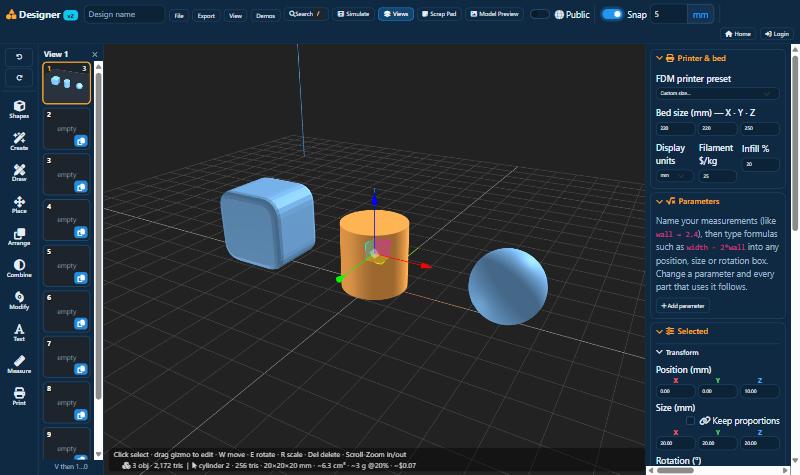
Task: Click Add parameter button
Action: pyautogui.click(x=683, y=306)
